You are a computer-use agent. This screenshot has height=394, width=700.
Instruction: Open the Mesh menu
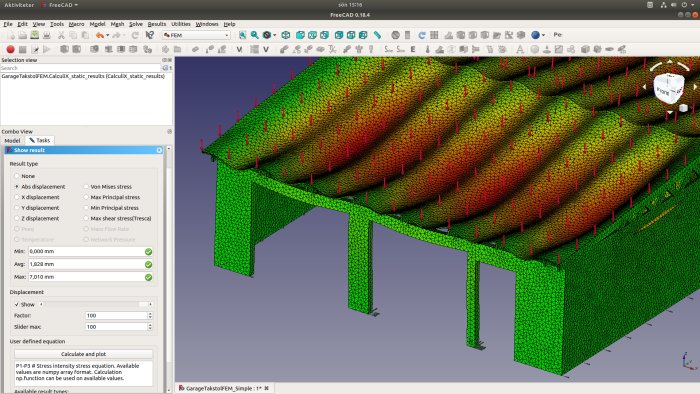(117, 24)
